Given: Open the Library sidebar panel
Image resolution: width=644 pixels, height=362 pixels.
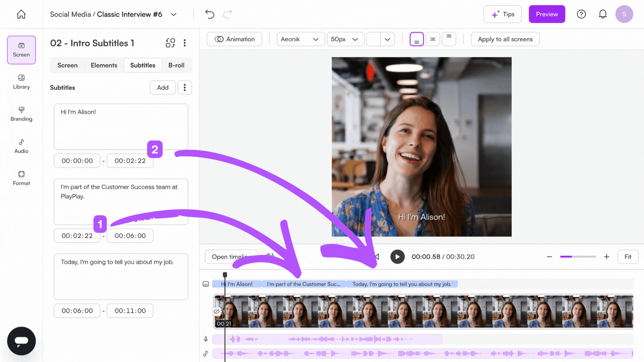Looking at the screenshot, I should 21,82.
